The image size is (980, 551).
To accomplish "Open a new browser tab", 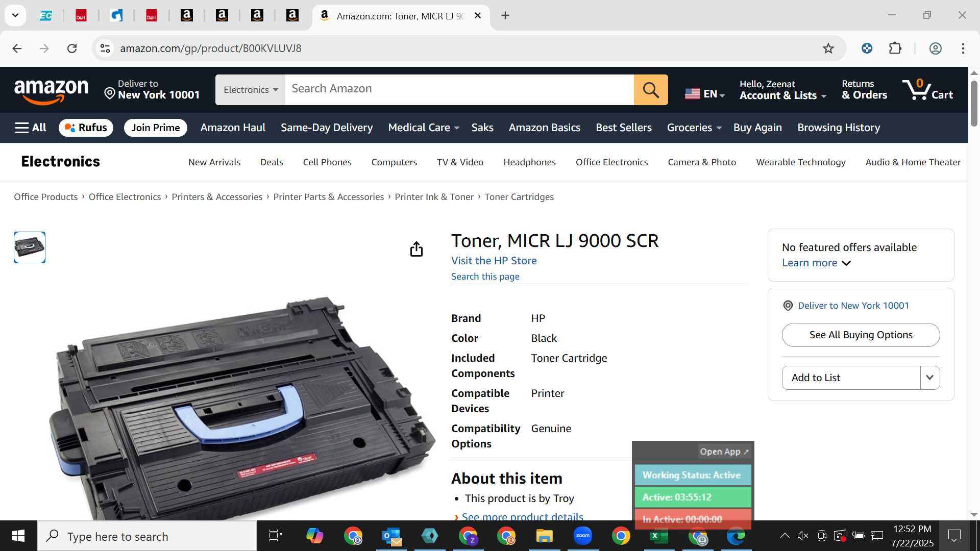I will coord(505,16).
